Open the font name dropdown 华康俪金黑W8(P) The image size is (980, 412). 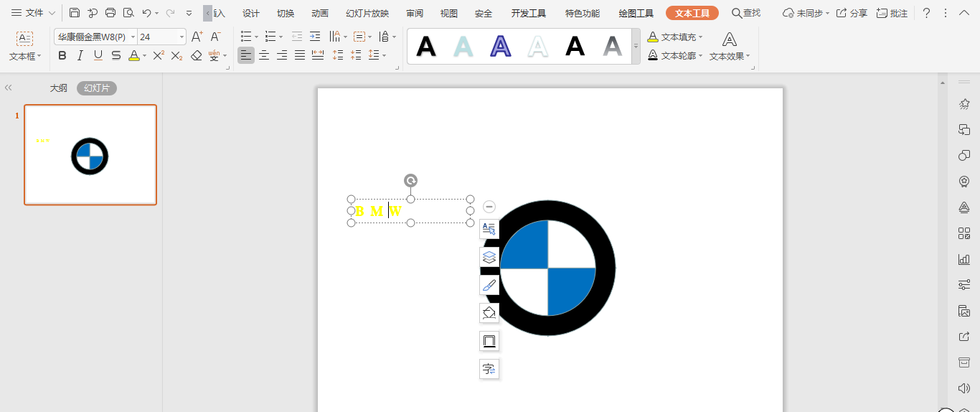133,37
